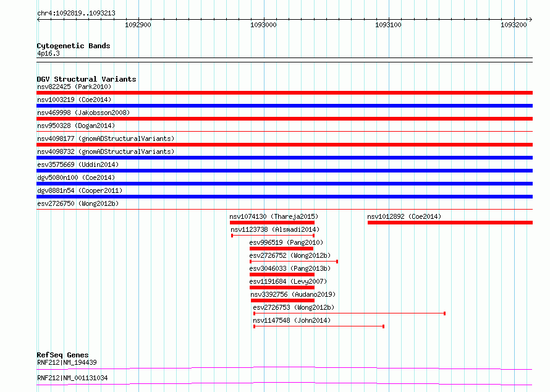Open the nsv4098177 gnomAD variant label

[106, 138]
